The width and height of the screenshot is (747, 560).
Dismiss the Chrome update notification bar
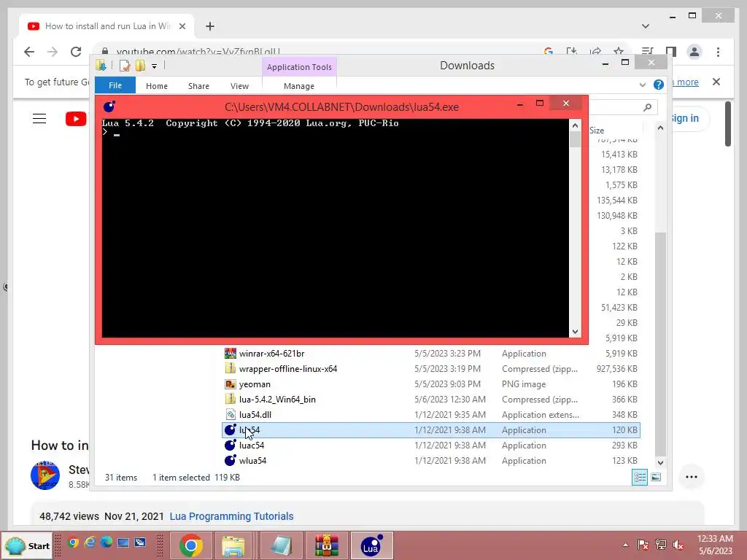point(716,82)
